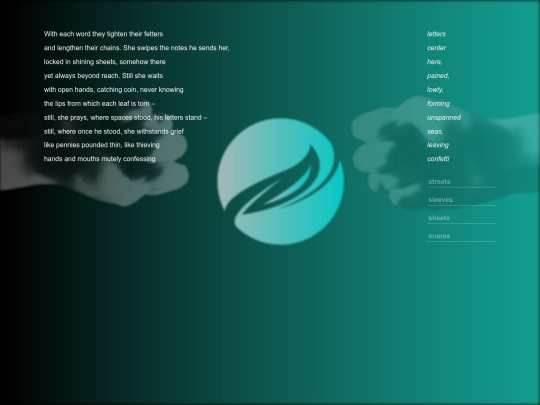The image size is (540, 405).
Task: Choose the word option "streets"
Action: point(461,181)
